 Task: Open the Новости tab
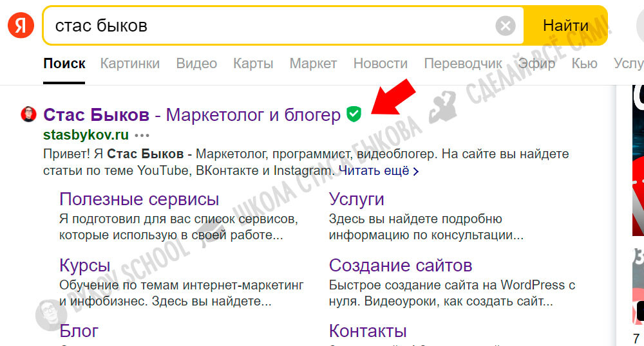[380, 63]
